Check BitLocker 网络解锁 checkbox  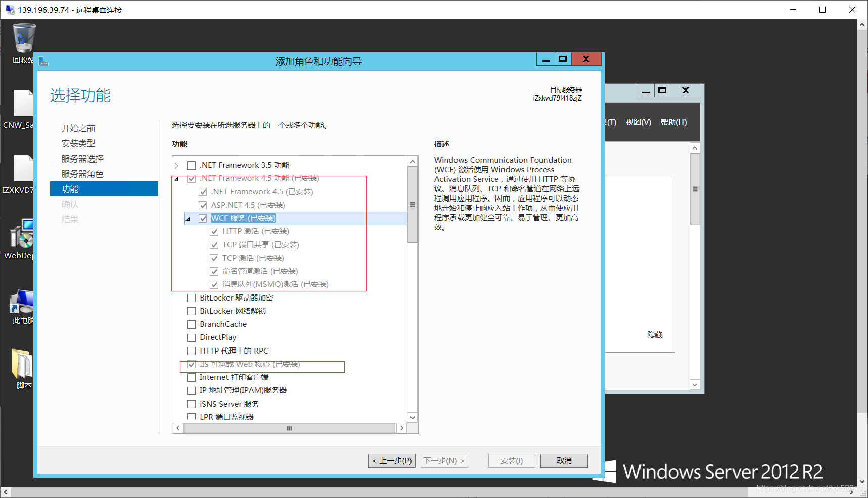[191, 311]
